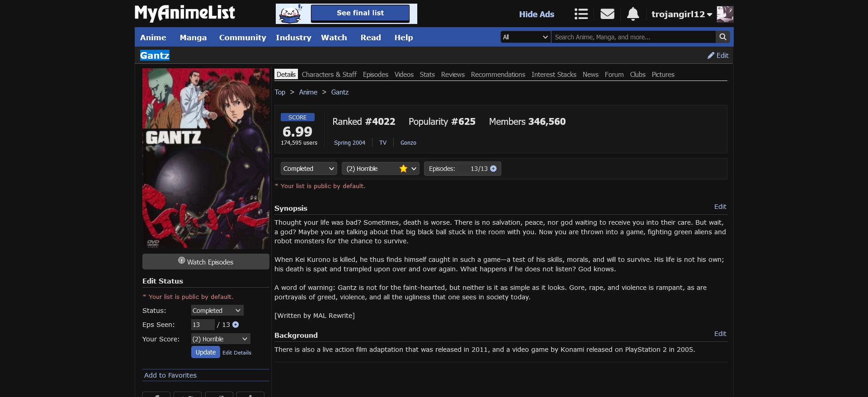The height and width of the screenshot is (397, 868).
Task: Switch to the Interest Stacks tab
Action: pos(554,74)
